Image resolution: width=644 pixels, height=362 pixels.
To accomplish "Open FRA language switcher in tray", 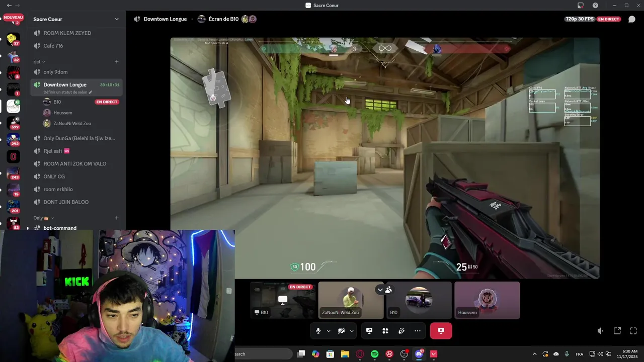I will pyautogui.click(x=580, y=354).
